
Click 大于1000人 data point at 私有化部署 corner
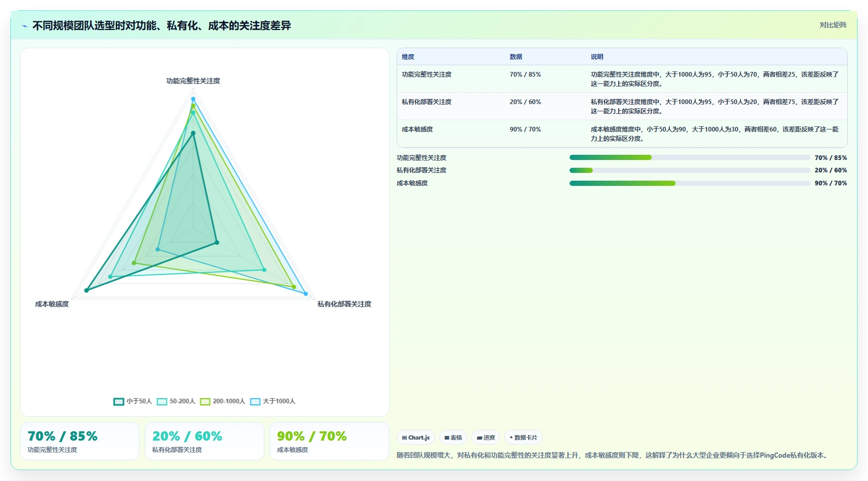306,294
